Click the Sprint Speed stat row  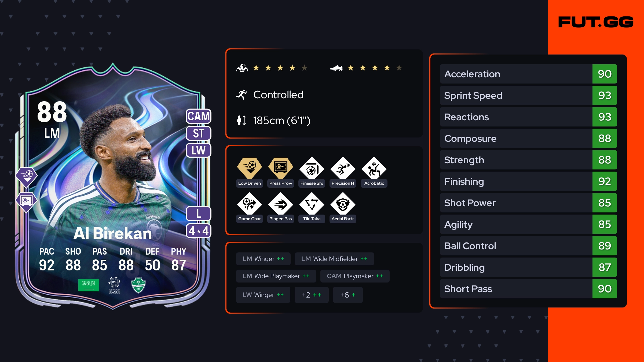(x=528, y=95)
